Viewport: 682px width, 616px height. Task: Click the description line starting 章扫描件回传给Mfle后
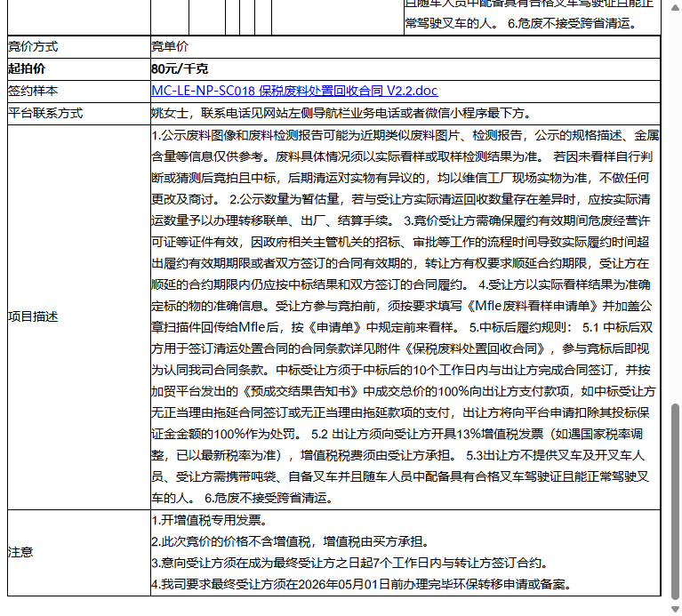402,327
